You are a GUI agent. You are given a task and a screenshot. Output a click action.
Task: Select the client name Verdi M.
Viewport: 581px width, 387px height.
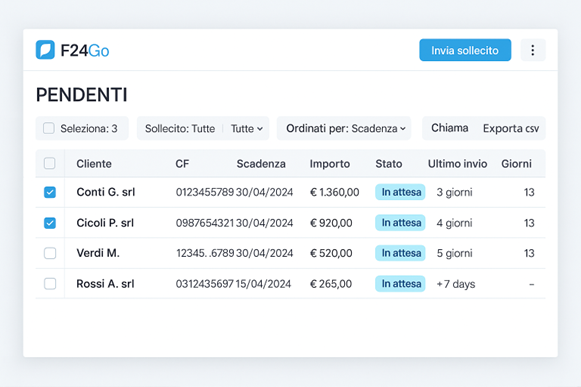[98, 253]
